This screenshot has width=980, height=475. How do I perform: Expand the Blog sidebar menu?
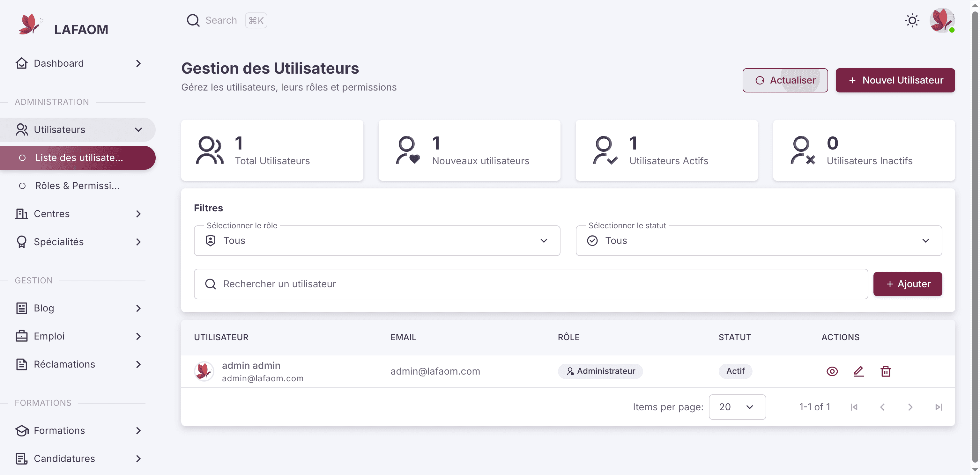click(x=78, y=308)
